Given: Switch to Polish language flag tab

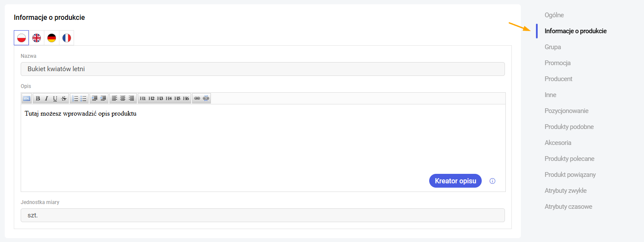Looking at the screenshot, I should pos(22,38).
